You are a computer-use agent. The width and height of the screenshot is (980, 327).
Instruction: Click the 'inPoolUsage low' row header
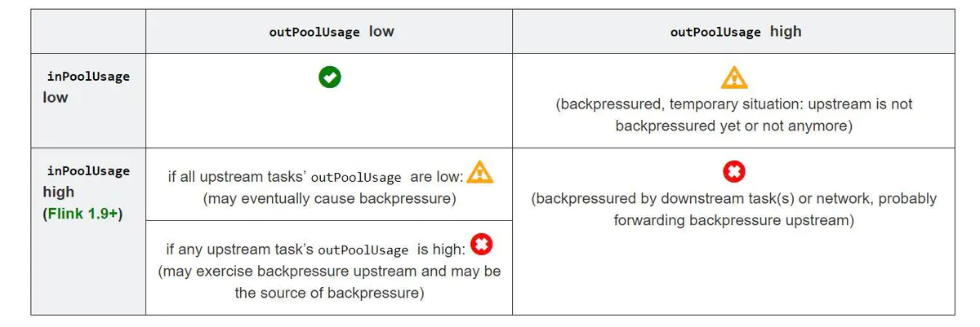(86, 86)
